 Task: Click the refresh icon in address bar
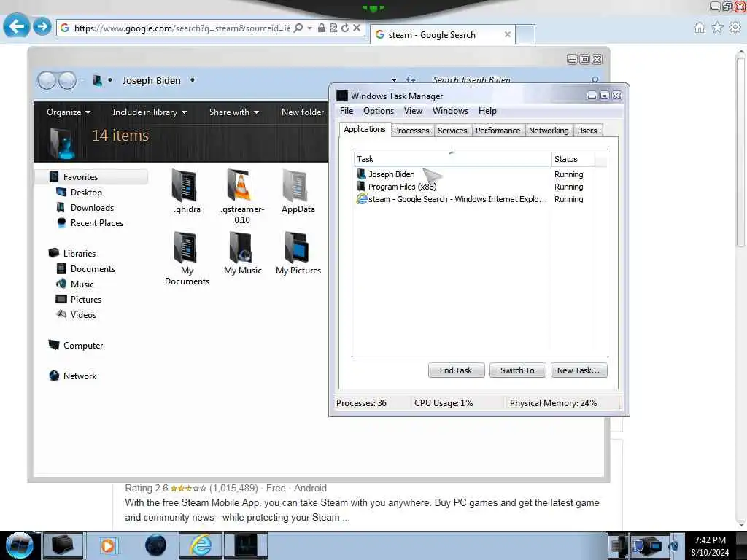point(345,28)
